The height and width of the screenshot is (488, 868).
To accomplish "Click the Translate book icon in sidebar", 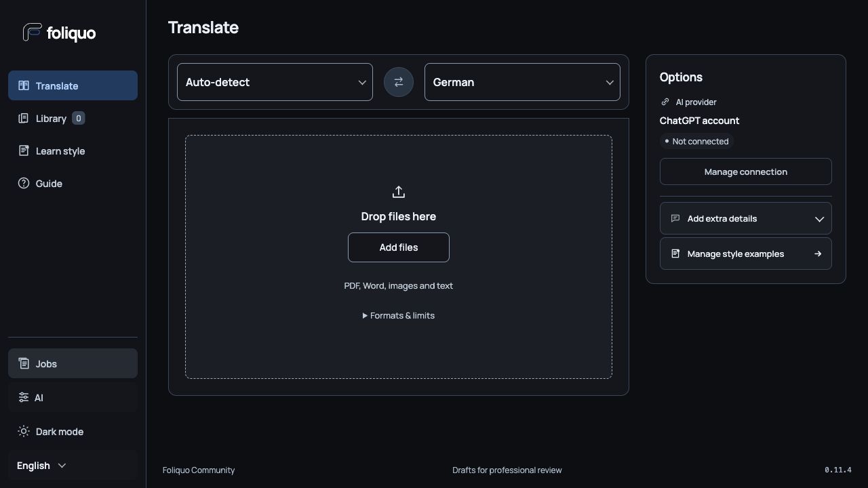I will pyautogui.click(x=24, y=85).
